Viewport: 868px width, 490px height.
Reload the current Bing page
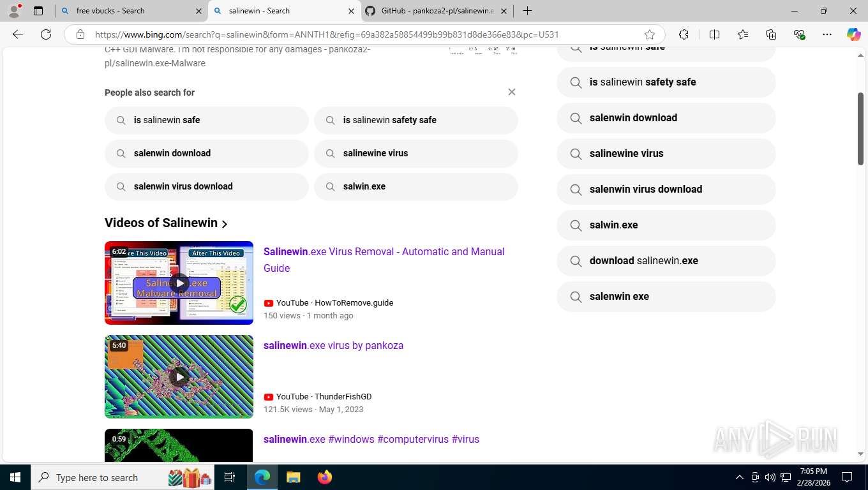point(46,34)
